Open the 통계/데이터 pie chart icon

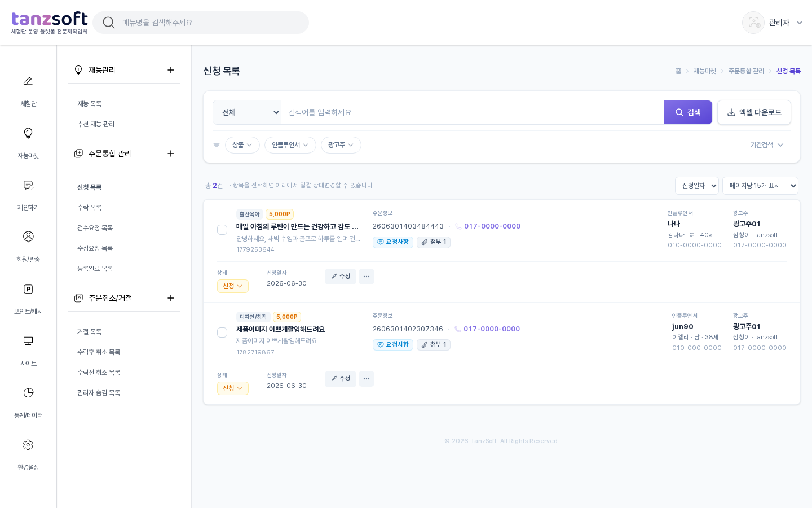pyautogui.click(x=28, y=393)
